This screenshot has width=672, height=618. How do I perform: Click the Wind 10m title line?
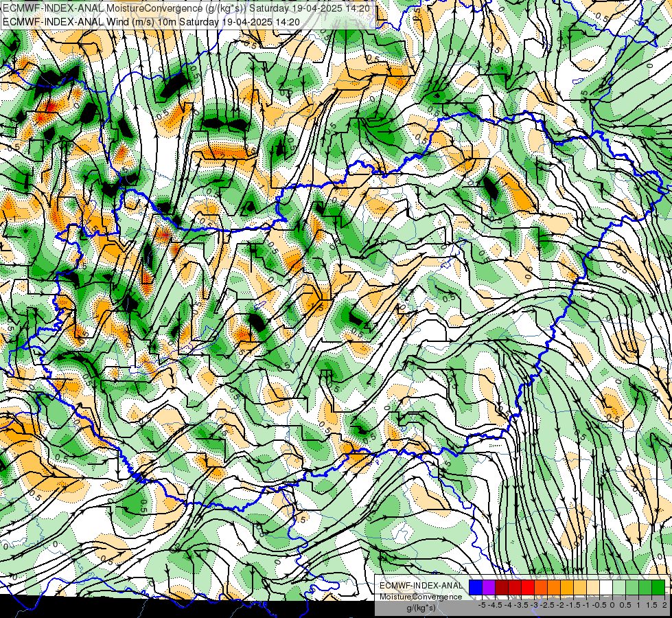coord(151,21)
